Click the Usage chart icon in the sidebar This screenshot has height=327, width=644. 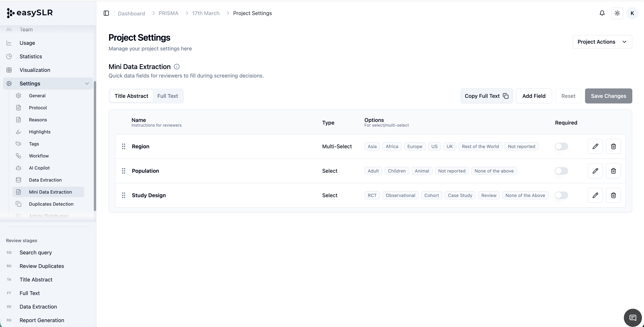9,43
